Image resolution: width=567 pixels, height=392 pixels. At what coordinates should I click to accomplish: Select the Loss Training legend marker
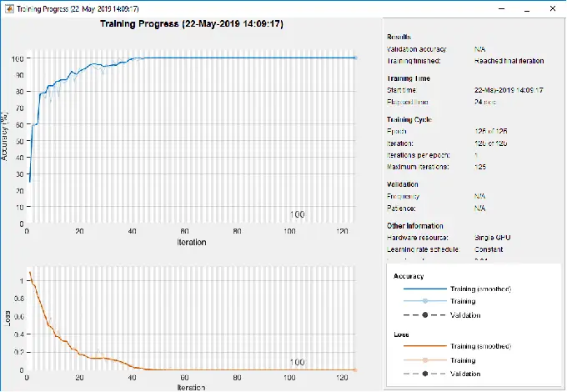[424, 360]
